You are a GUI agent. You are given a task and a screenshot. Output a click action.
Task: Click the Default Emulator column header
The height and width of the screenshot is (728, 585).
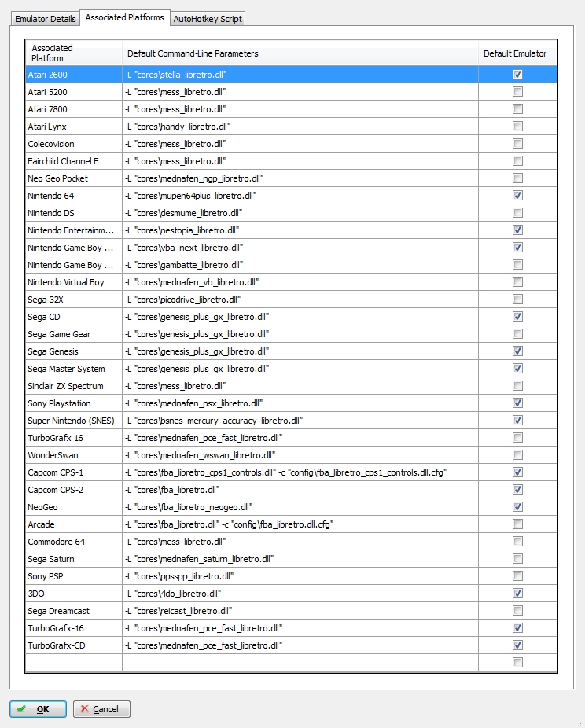517,53
